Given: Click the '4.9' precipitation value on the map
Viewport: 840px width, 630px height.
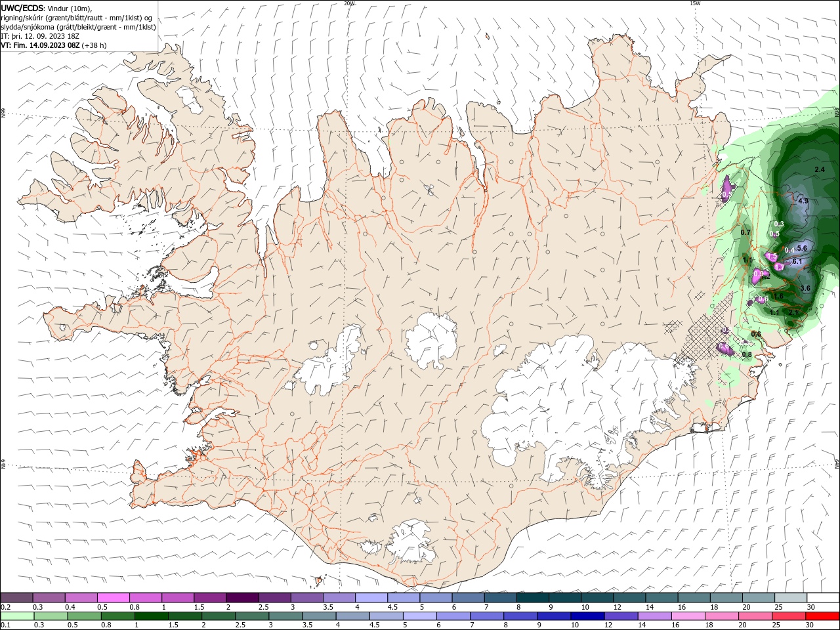Looking at the screenshot, I should (x=803, y=201).
